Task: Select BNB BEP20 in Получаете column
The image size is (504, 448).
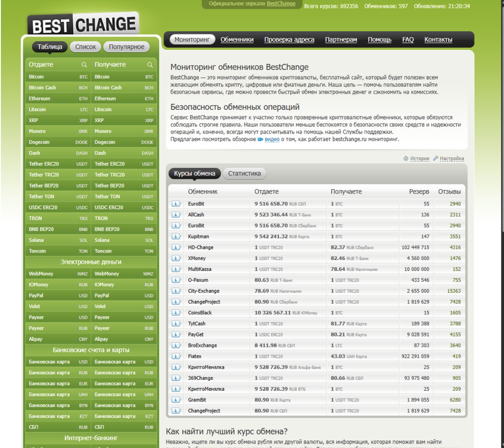Action: click(x=124, y=229)
